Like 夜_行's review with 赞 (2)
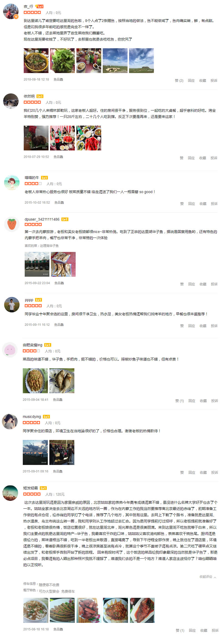The width and height of the screenshot is (222, 644). pos(179,81)
